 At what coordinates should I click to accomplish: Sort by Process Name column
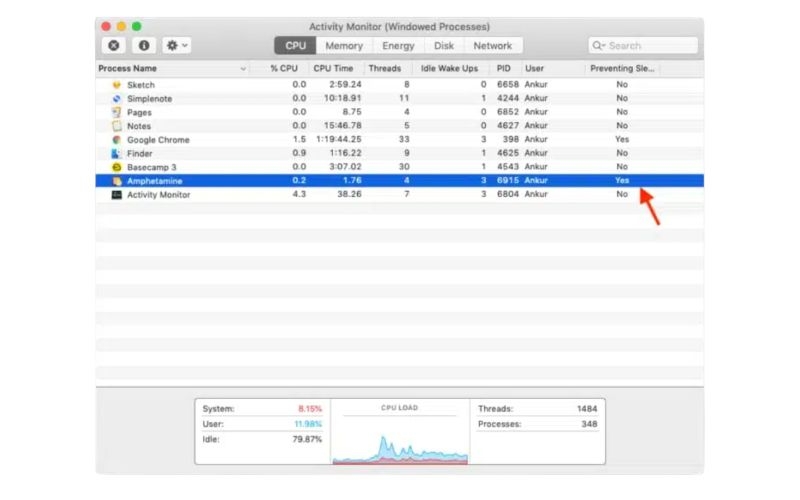pos(128,68)
